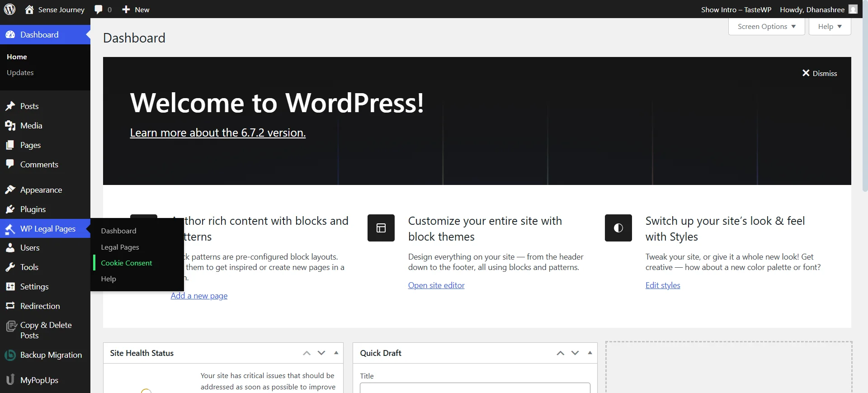Expand the Screen Options dropdown
This screenshot has width=868, height=393.
tap(767, 27)
